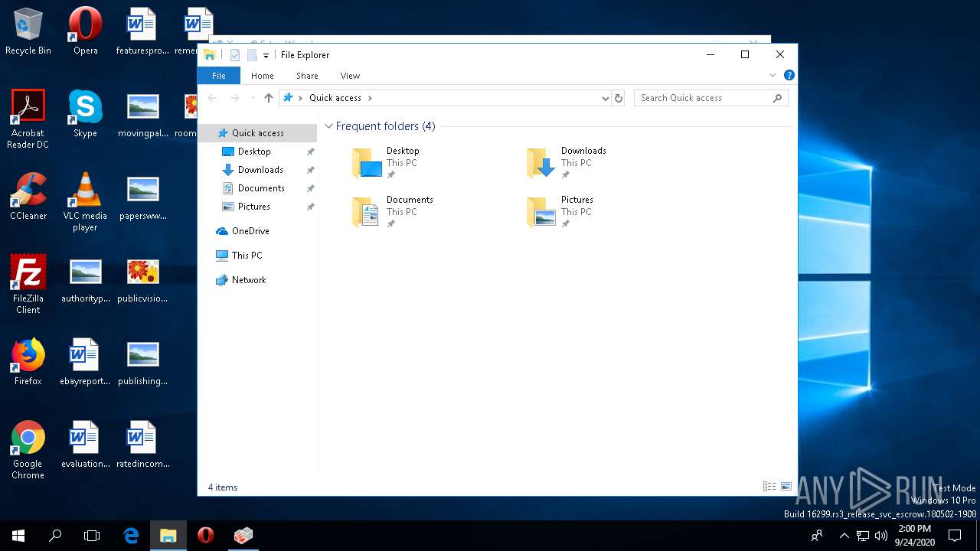Select This PC in navigation pane
Screen dimensions: 980x551
247,256
